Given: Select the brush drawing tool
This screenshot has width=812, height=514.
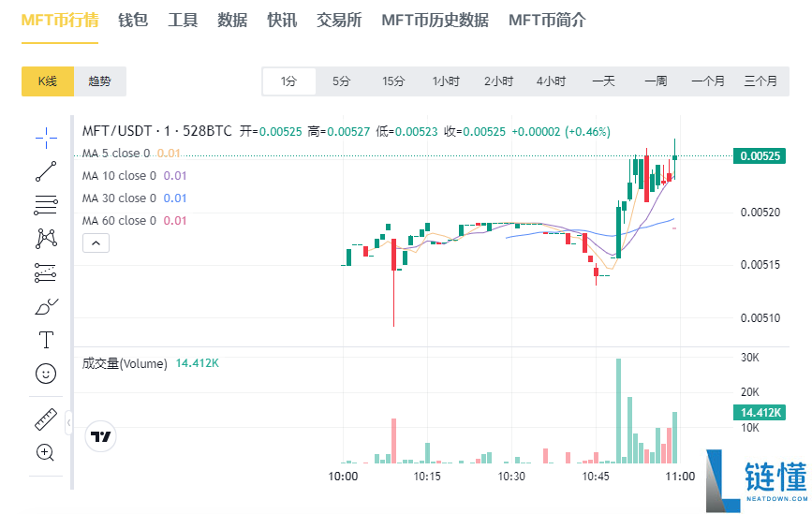Looking at the screenshot, I should pos(46,306).
